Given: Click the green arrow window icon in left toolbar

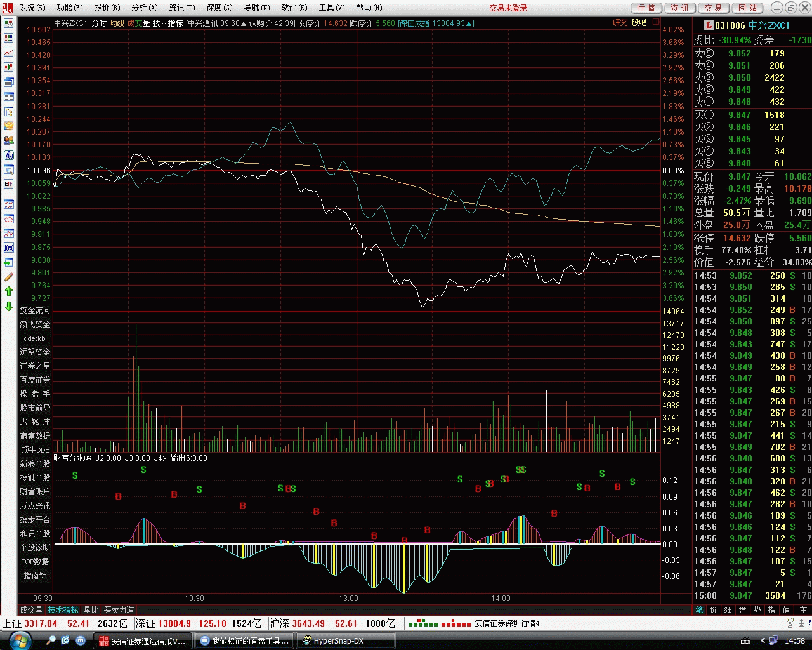Looking at the screenshot, I should click(9, 262).
